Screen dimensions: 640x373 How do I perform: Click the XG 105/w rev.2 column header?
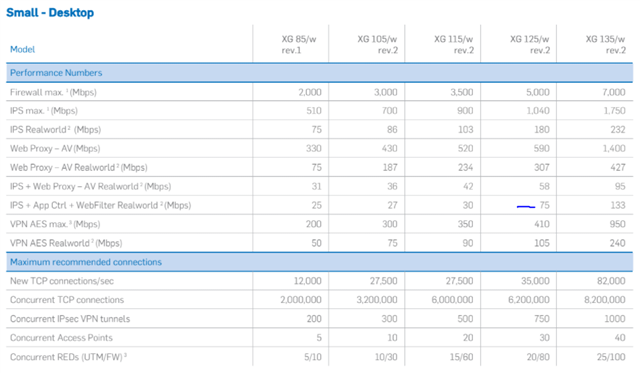(x=377, y=44)
